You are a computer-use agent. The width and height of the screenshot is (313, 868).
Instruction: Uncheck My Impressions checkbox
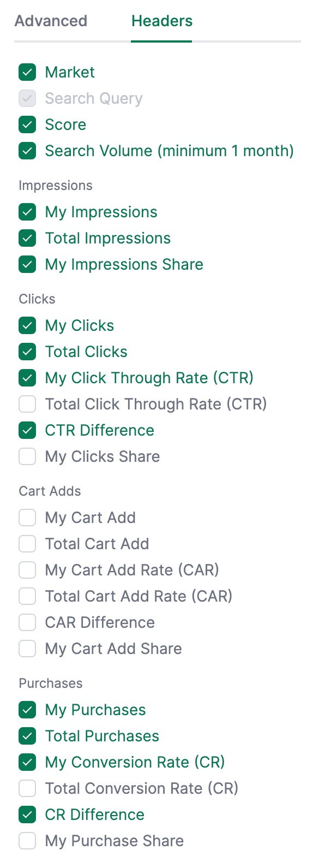27,212
